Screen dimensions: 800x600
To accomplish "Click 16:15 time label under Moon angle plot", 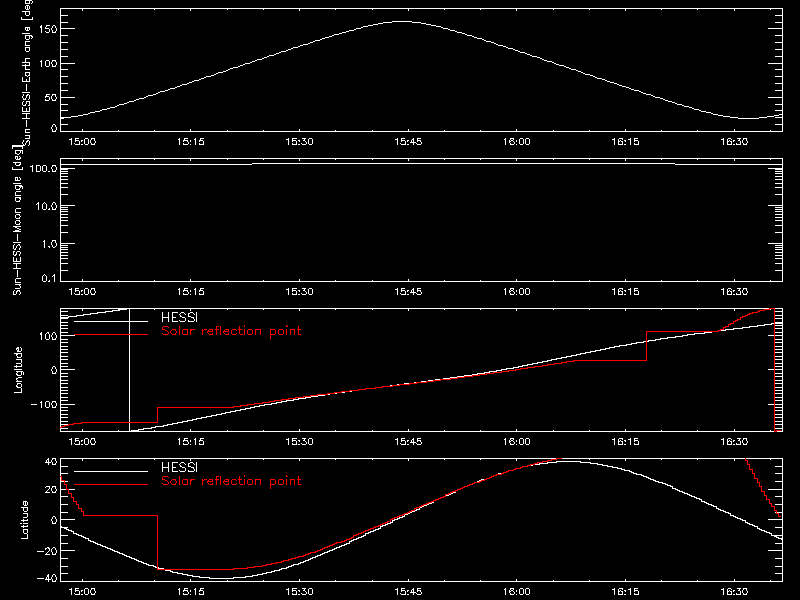I will coord(626,291).
